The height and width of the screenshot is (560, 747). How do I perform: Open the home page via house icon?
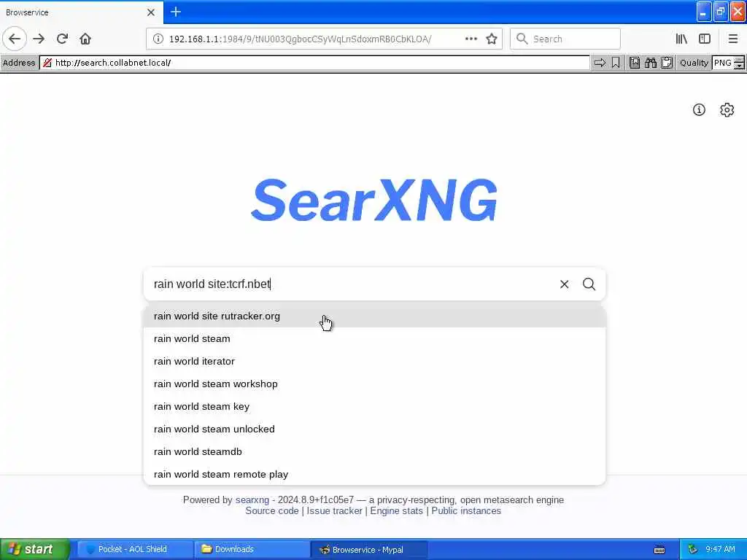(85, 39)
